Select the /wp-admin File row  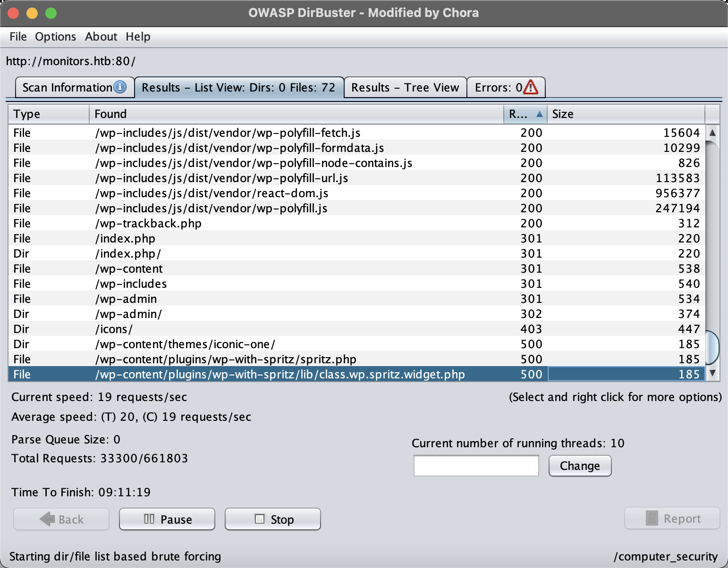click(x=356, y=299)
